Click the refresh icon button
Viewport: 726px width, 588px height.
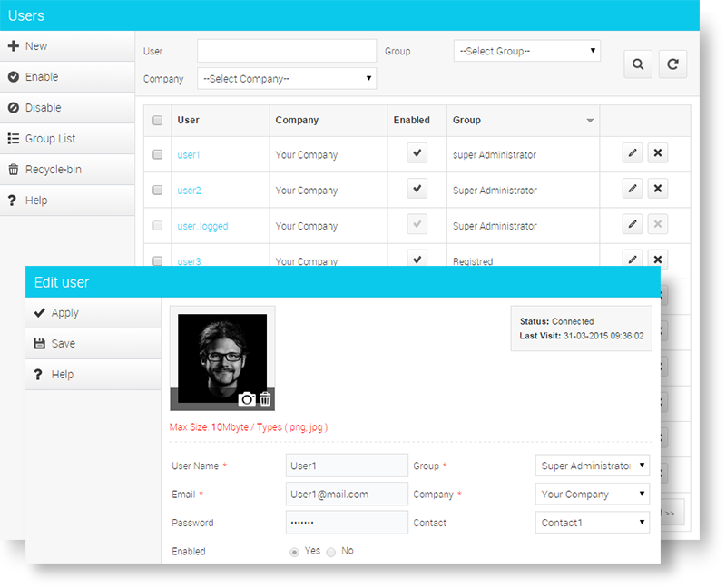pyautogui.click(x=672, y=64)
